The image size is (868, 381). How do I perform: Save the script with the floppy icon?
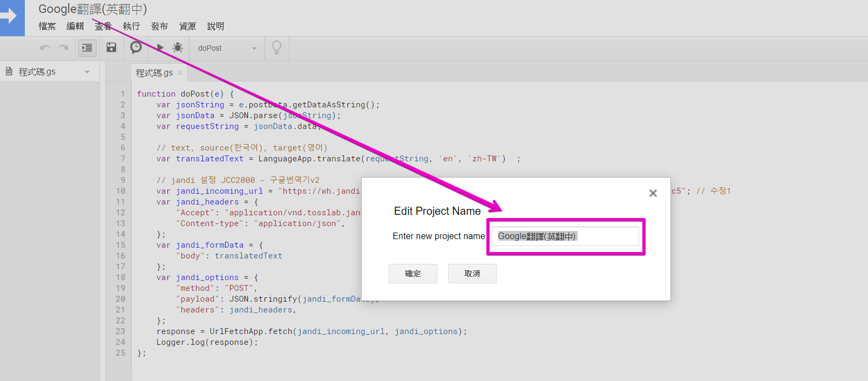(x=111, y=47)
